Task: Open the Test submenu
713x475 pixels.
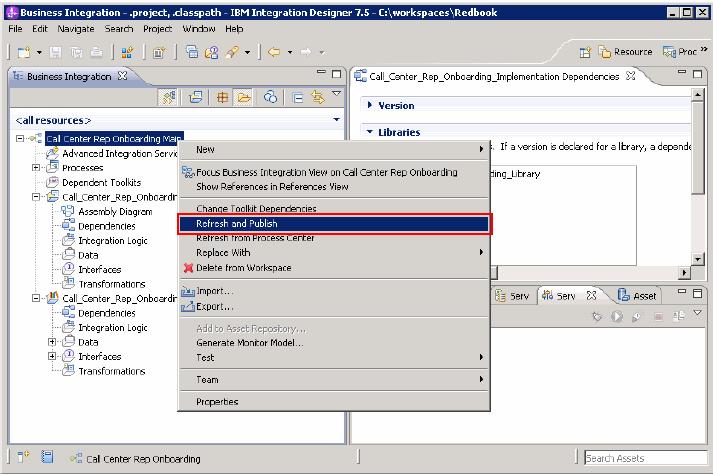Action: click(x=334, y=358)
